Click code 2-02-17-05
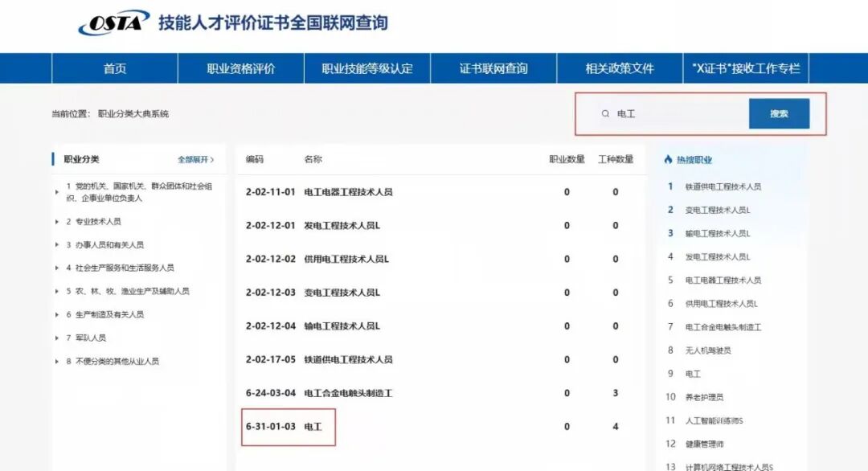The height and width of the screenshot is (471, 868). coord(271,360)
